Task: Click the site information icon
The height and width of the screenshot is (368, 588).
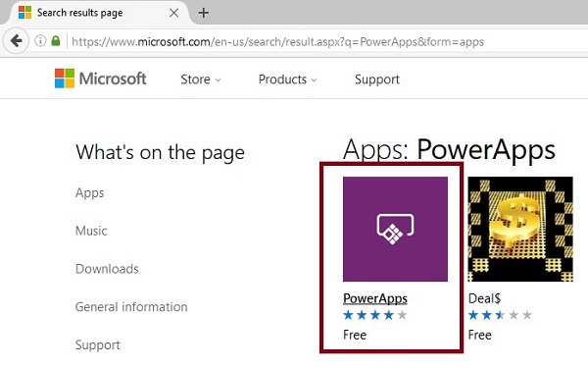Action: (x=40, y=40)
